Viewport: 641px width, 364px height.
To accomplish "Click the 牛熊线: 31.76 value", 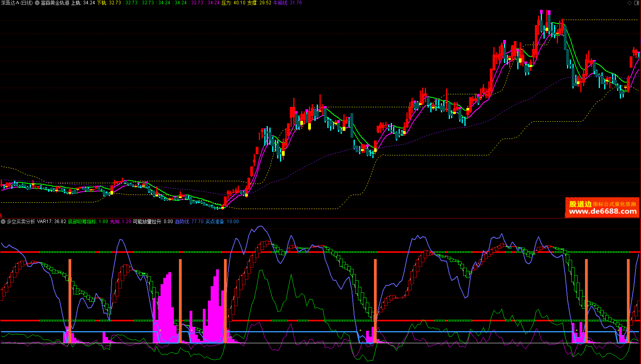I will [287, 3].
